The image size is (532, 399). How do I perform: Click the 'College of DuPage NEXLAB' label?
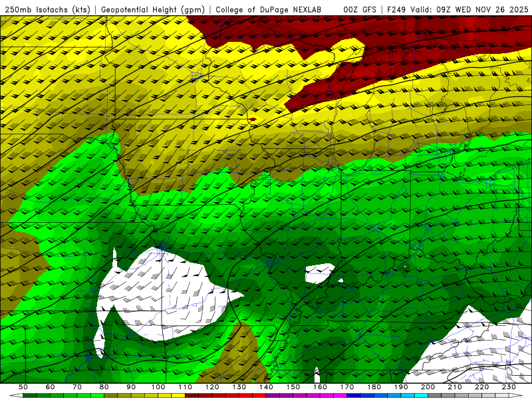click(269, 10)
